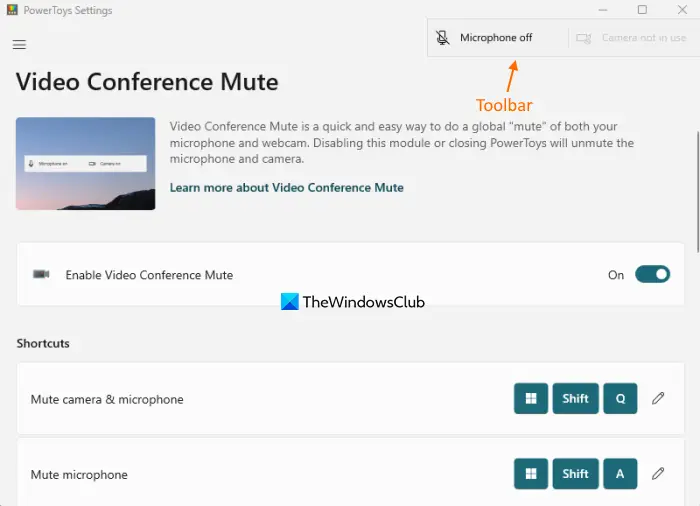Minimize the PowerToys Settings window

(603, 10)
